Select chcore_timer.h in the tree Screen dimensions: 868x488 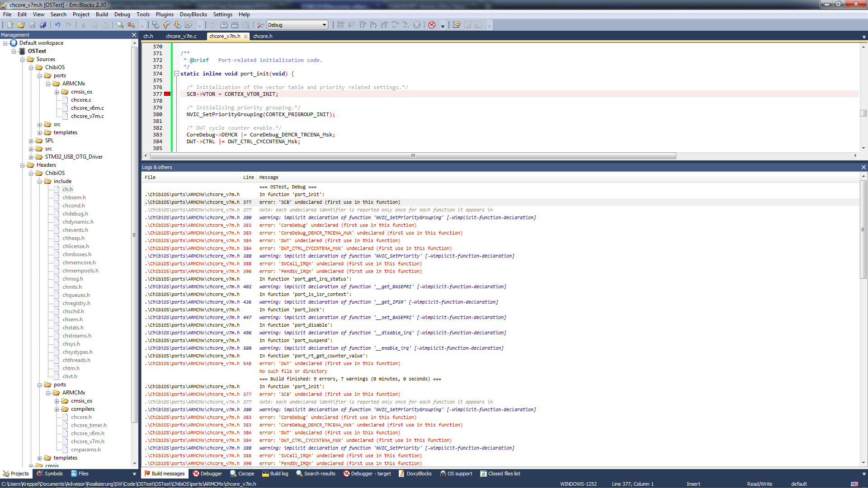pyautogui.click(x=89, y=425)
